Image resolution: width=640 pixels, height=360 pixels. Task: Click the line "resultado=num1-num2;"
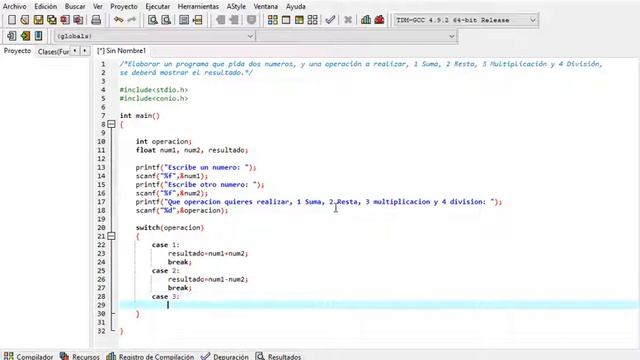point(208,280)
